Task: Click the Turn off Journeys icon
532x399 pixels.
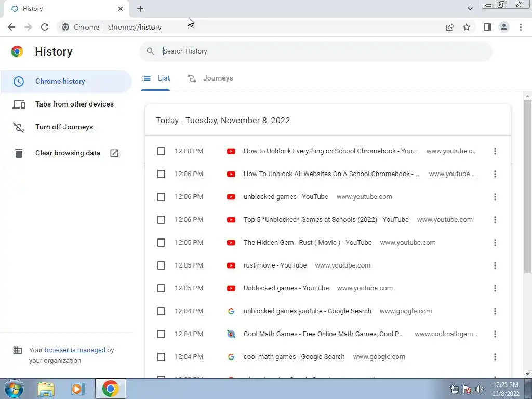Action: 19,127
